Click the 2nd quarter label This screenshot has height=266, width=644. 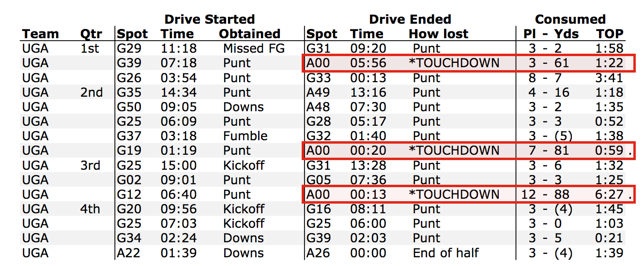click(92, 92)
